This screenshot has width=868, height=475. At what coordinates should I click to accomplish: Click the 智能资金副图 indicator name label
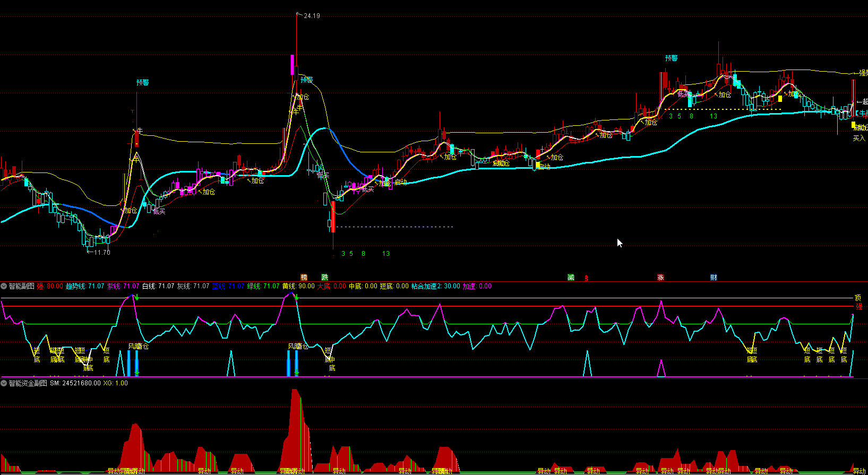click(28, 383)
